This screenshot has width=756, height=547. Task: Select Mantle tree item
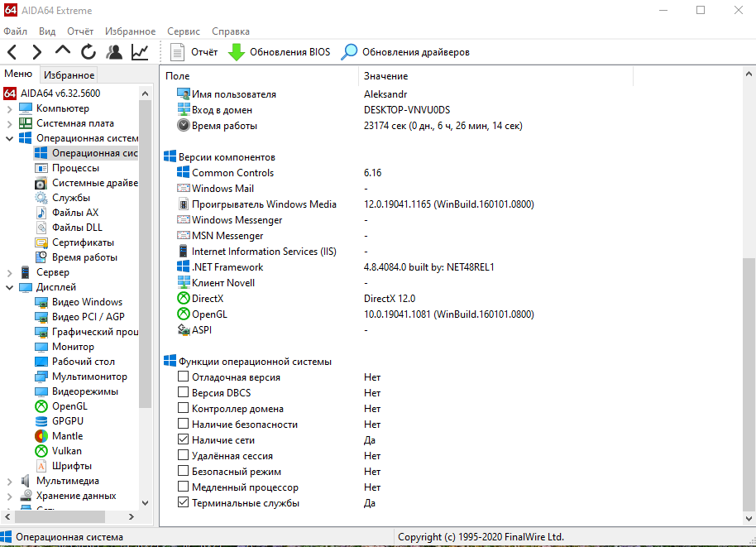click(x=67, y=436)
